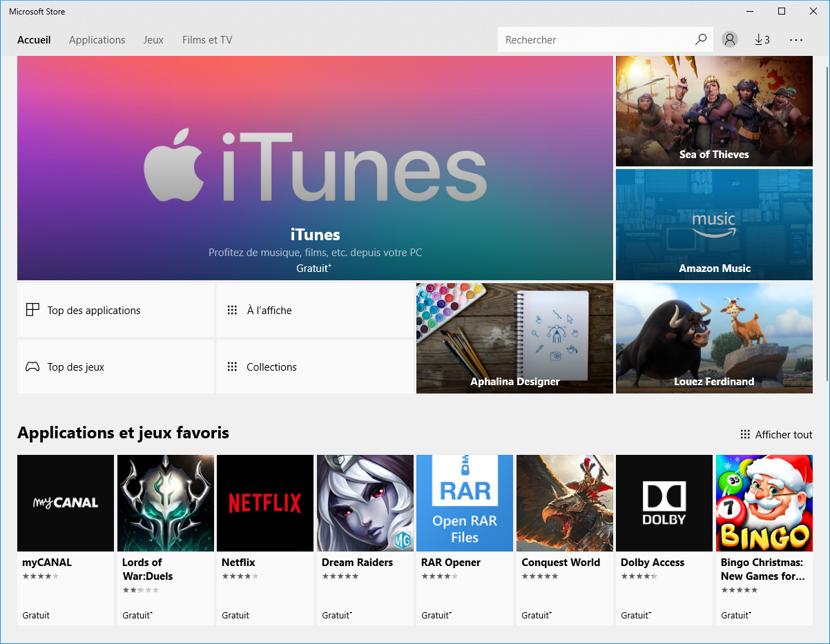Click Bingo Christmas: New Games title
Viewport: 830px width, 644px height.
[x=762, y=569]
